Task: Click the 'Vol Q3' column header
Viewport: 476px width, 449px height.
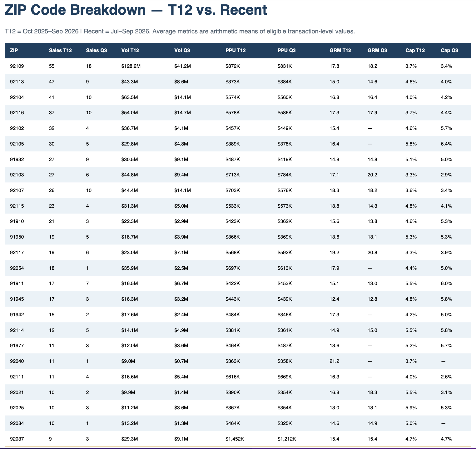Action: pyautogui.click(x=182, y=51)
